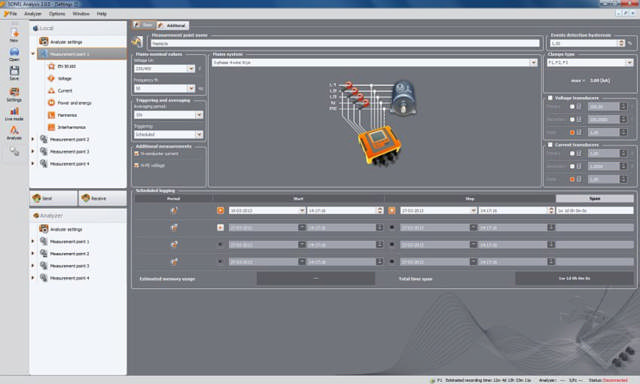Image resolution: width=640 pixels, height=384 pixels.
Task: Click the Receive button
Action: point(102,198)
